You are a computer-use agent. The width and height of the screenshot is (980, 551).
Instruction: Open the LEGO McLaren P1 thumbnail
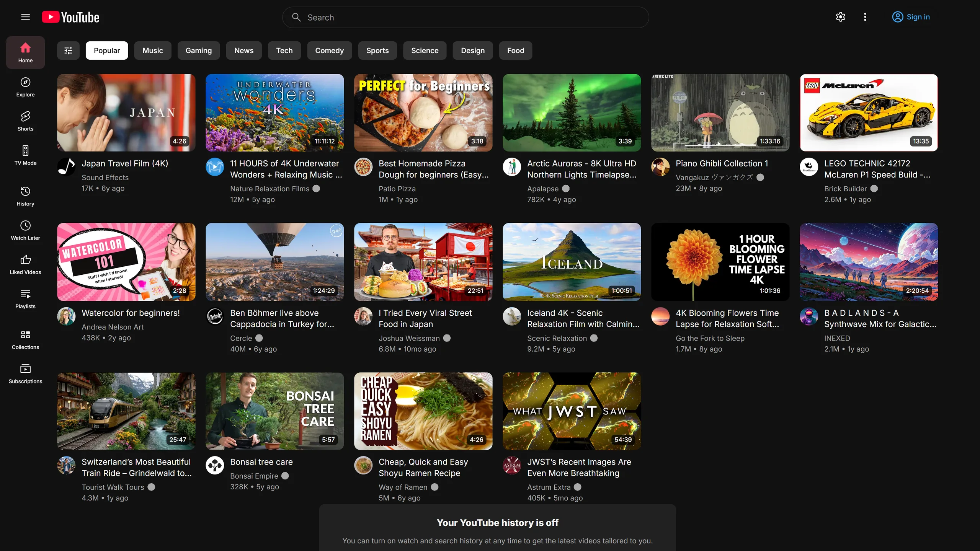point(869,112)
